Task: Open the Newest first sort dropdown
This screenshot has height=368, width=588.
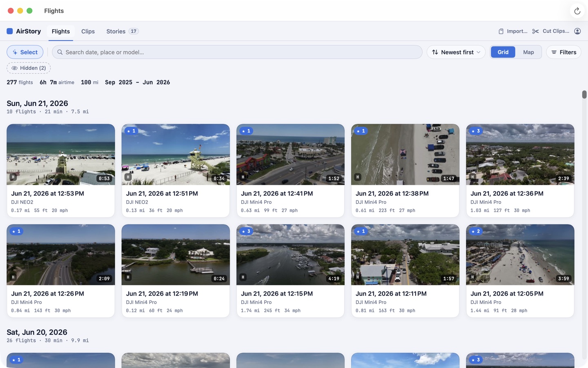Action: (x=456, y=52)
